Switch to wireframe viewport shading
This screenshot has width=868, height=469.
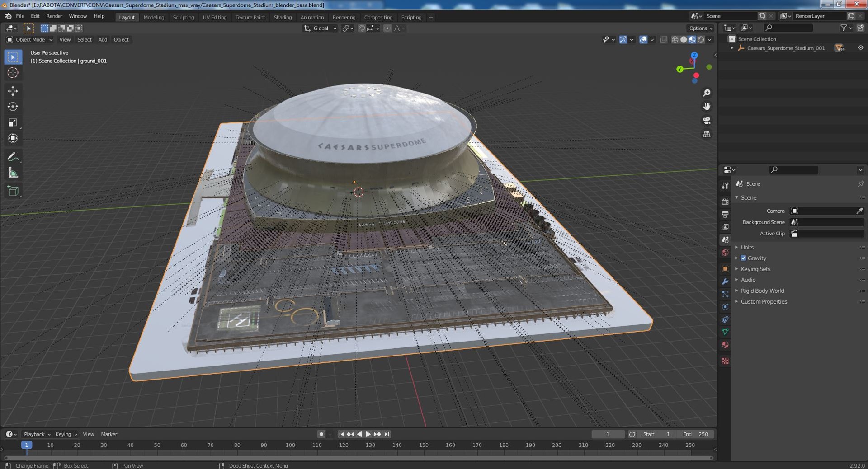tap(675, 40)
